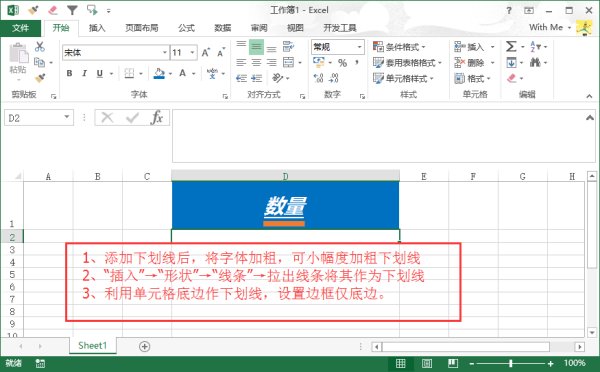Switch to 页面布局 Page Layout tab
This screenshot has width=600, height=372.
point(142,28)
